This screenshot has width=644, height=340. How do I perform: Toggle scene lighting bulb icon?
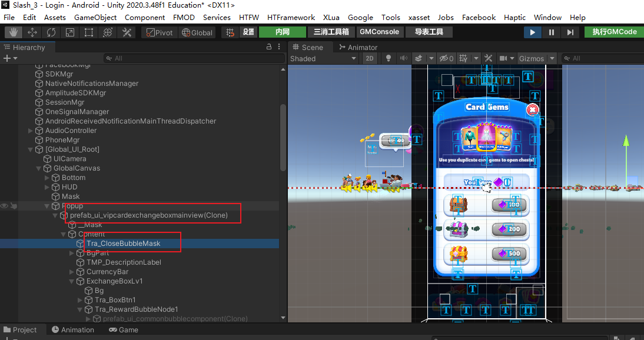click(388, 58)
